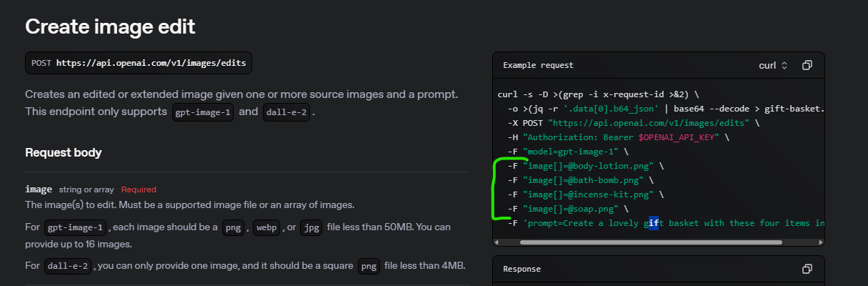
Task: Click the highlighted 'if' text in prompt line
Action: tap(653, 223)
